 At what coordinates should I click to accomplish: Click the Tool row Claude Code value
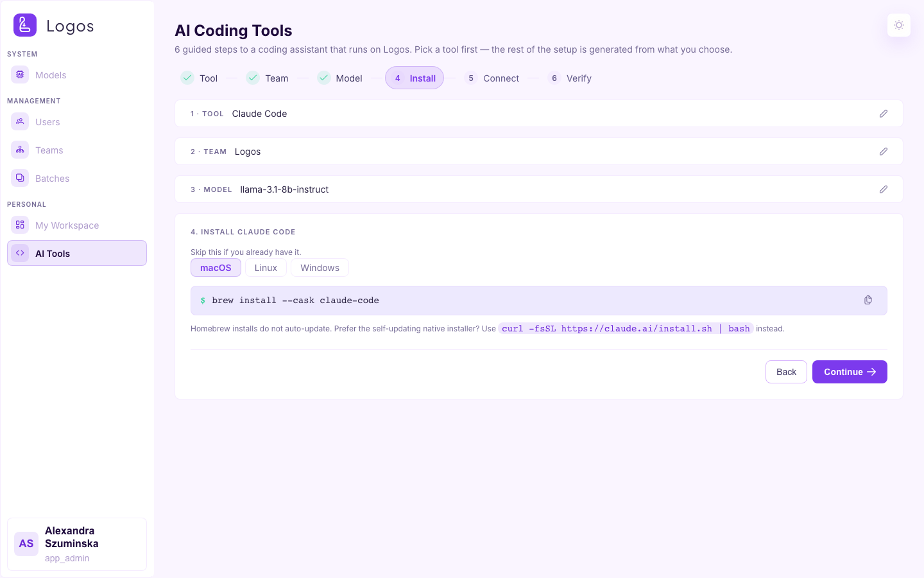(x=259, y=114)
